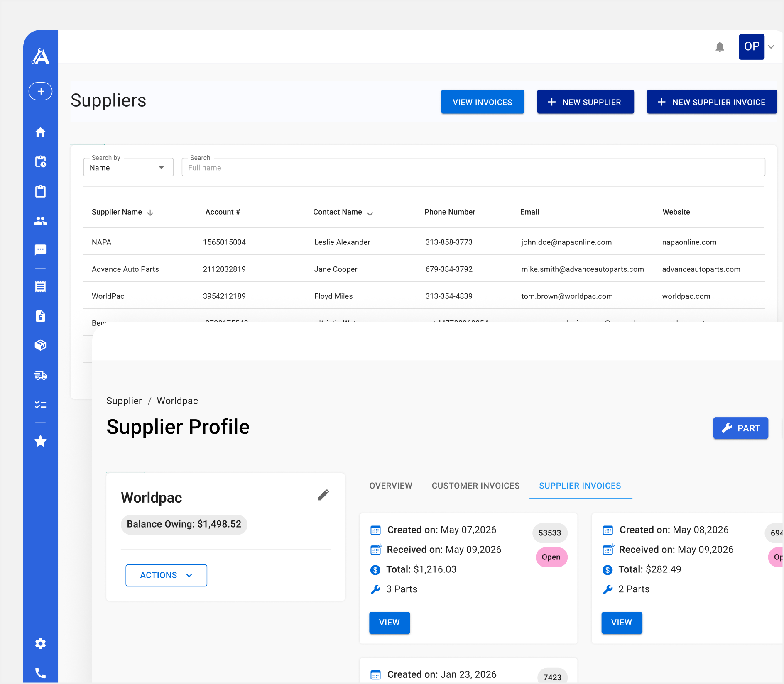Open the Home sidebar icon
784x684 pixels.
point(40,132)
